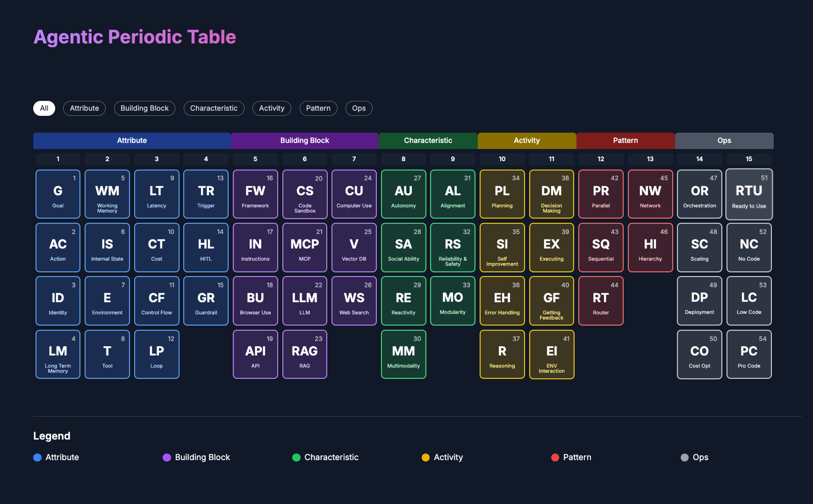813x504 pixels.
Task: Click the purple Building Block legend dot
Action: (167, 457)
